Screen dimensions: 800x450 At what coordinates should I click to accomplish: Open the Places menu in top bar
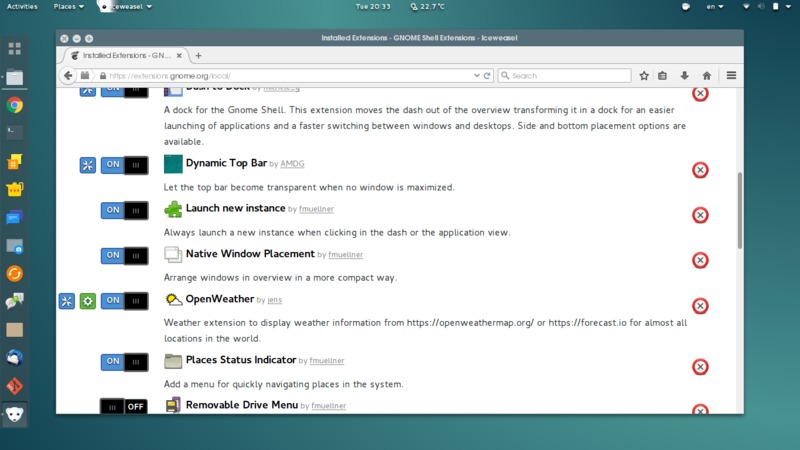pos(68,7)
